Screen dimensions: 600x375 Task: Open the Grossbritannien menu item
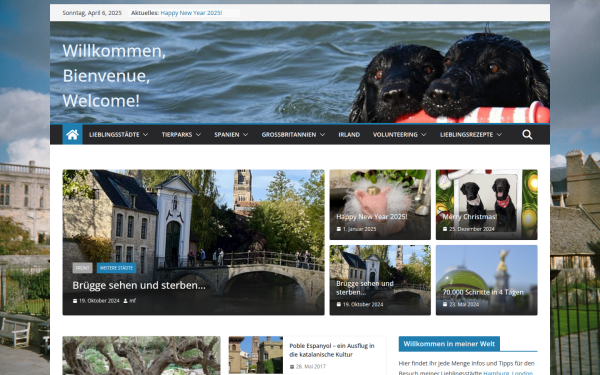pos(289,135)
